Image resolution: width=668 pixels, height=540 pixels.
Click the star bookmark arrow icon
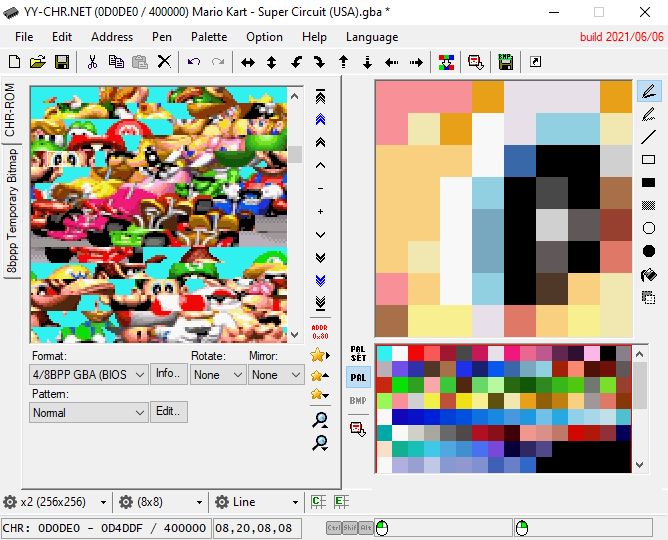[x=320, y=355]
